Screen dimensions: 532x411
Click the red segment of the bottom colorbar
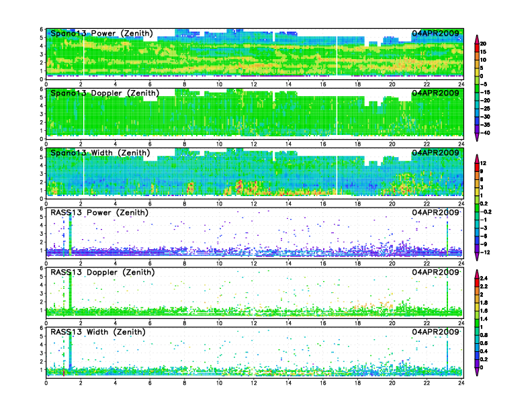point(477,282)
